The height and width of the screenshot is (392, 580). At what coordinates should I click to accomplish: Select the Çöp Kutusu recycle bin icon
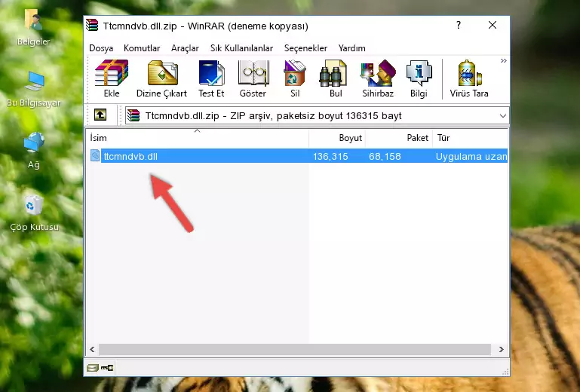pos(34,213)
